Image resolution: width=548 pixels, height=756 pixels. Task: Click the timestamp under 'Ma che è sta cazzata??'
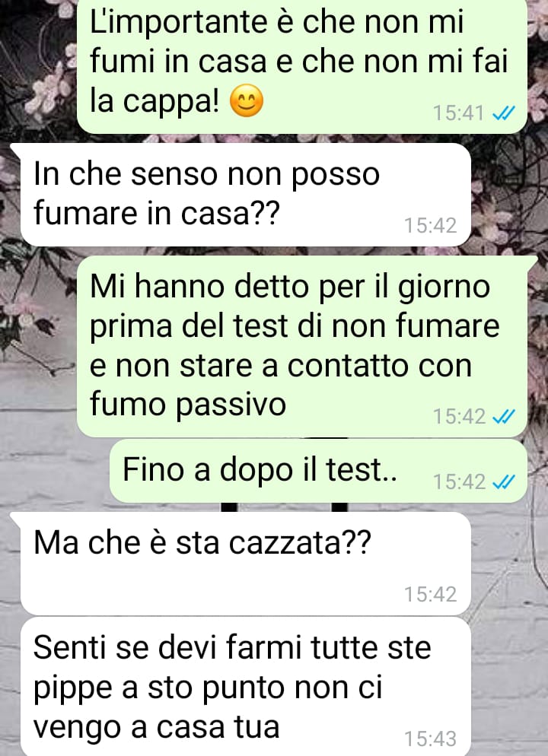point(430,595)
